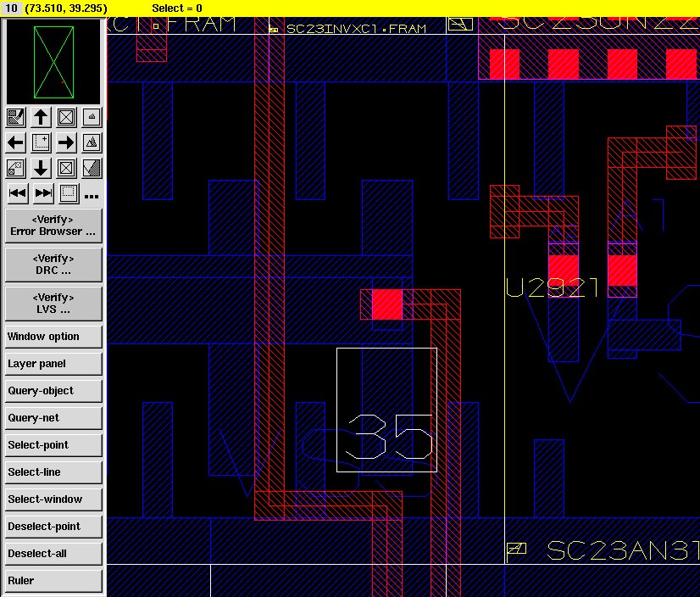Click the overview navigator thumbnail
The height and width of the screenshot is (597, 700).
tap(53, 61)
